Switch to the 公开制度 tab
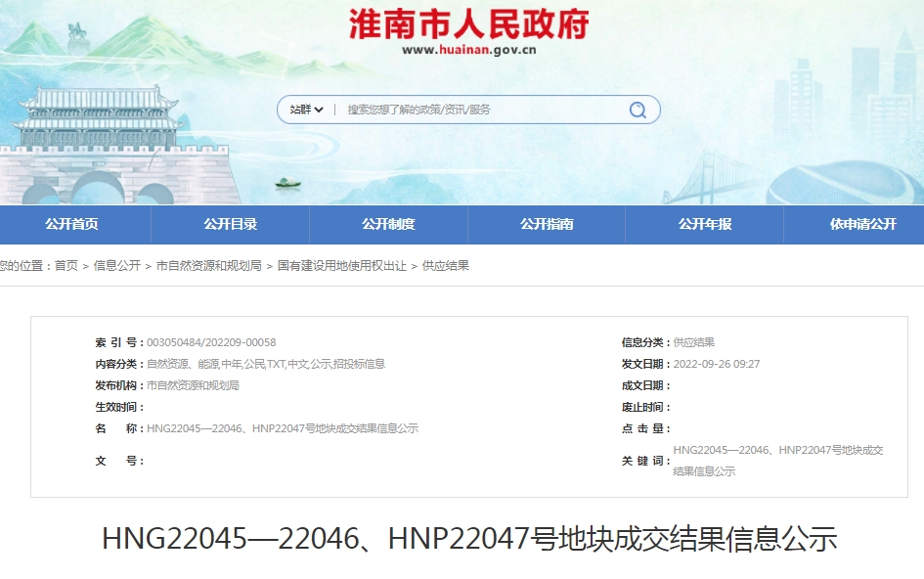924x579 pixels. click(389, 224)
